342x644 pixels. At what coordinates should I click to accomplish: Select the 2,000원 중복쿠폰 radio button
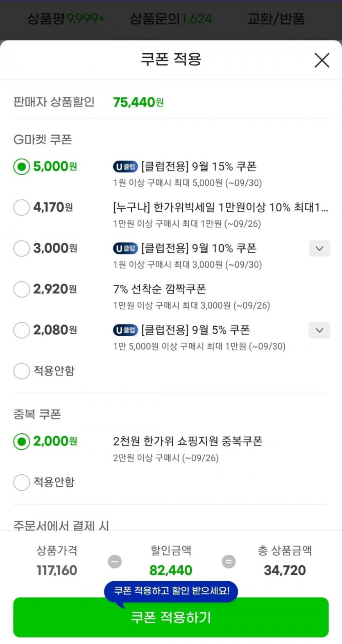(x=22, y=441)
